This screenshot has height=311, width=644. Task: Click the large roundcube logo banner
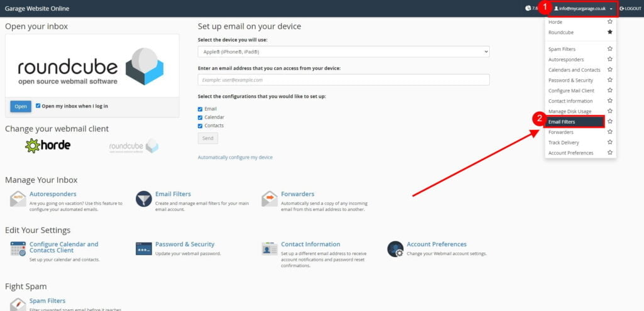click(92, 66)
